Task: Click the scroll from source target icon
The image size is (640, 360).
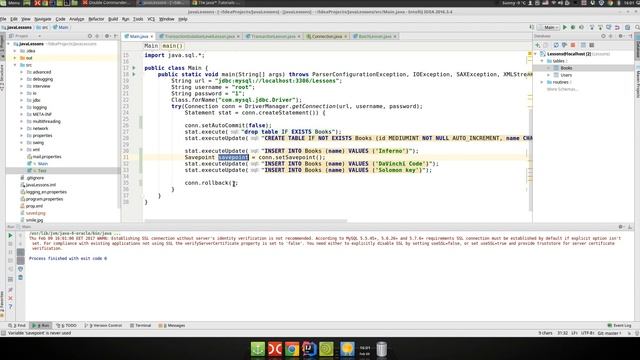Action: (x=90, y=36)
